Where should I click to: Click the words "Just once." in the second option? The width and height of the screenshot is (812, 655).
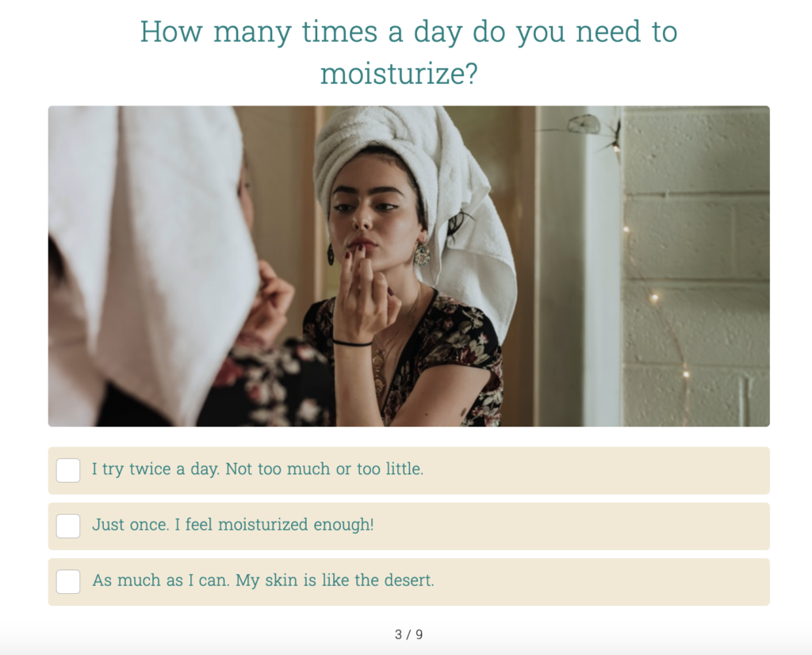131,524
